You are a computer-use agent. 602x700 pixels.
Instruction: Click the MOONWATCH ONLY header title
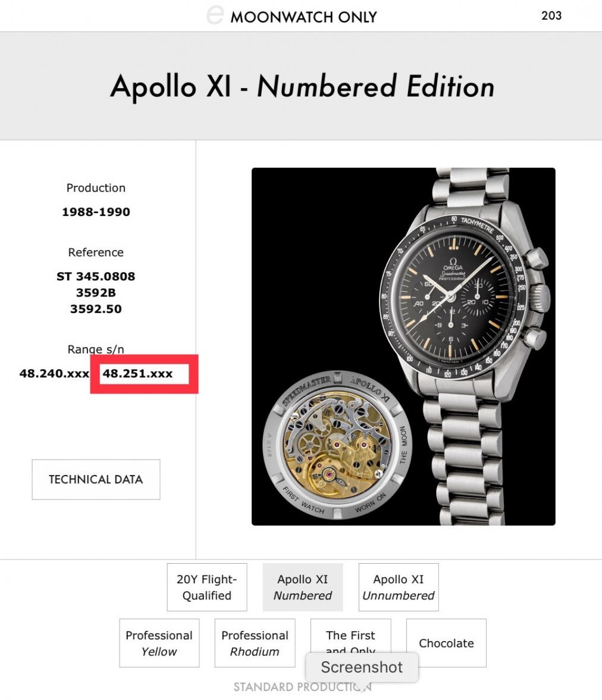tap(303, 17)
